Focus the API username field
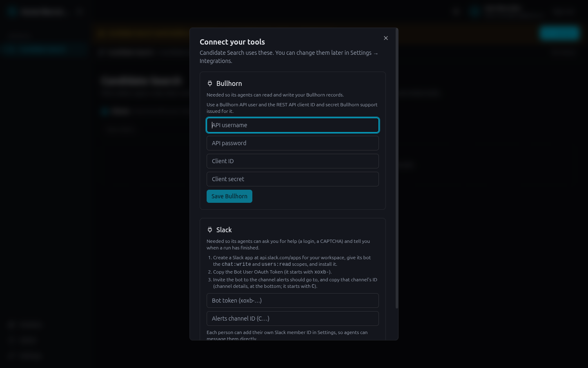This screenshot has height=368, width=588. click(x=293, y=125)
